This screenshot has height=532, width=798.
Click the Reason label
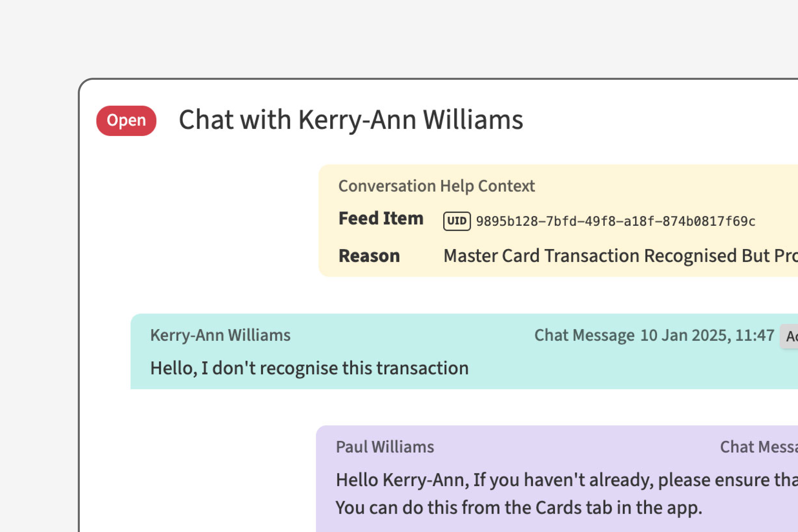click(x=369, y=255)
